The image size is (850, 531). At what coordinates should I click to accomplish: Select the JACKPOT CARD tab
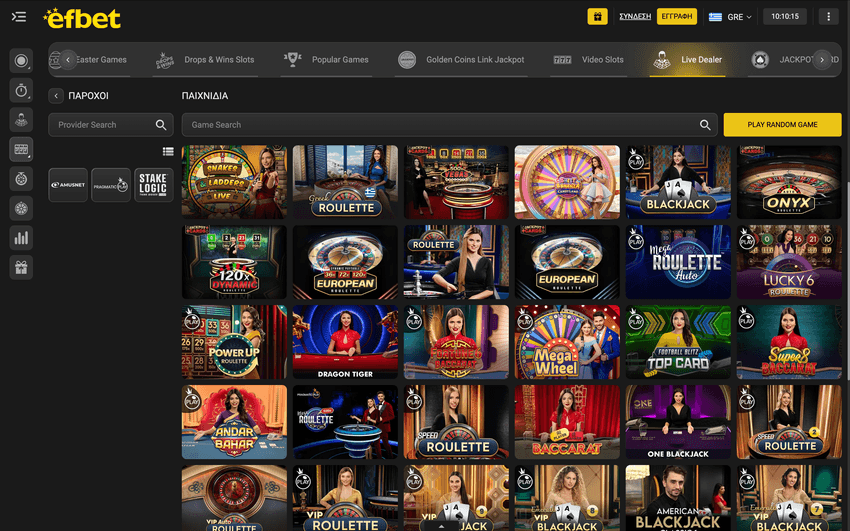(x=795, y=60)
